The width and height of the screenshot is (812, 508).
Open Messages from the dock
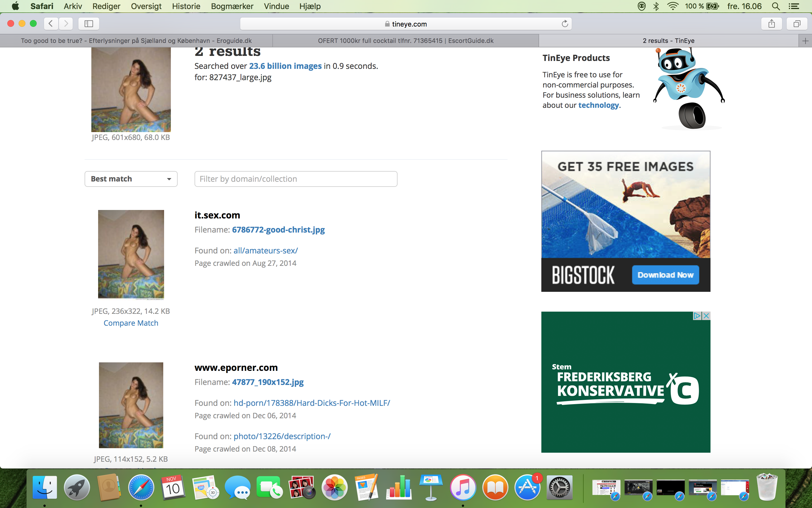pyautogui.click(x=238, y=487)
